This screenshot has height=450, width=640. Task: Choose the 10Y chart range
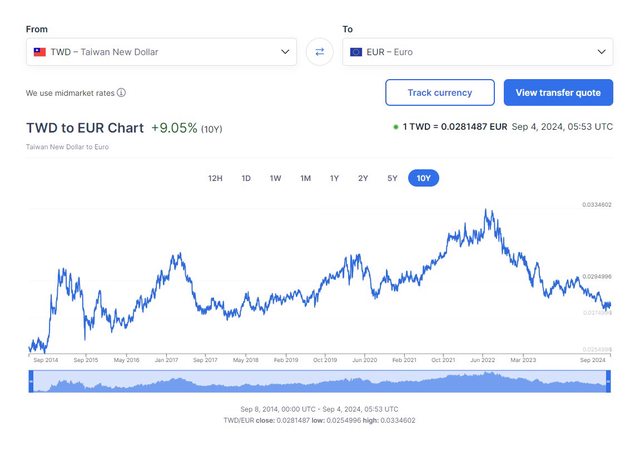coord(423,178)
